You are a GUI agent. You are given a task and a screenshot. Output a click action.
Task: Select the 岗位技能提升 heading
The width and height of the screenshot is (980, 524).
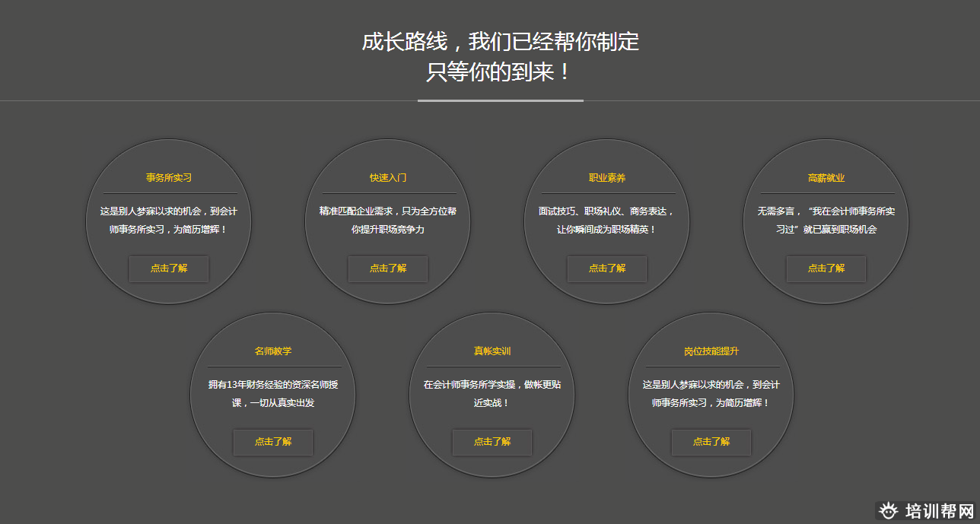711,351
